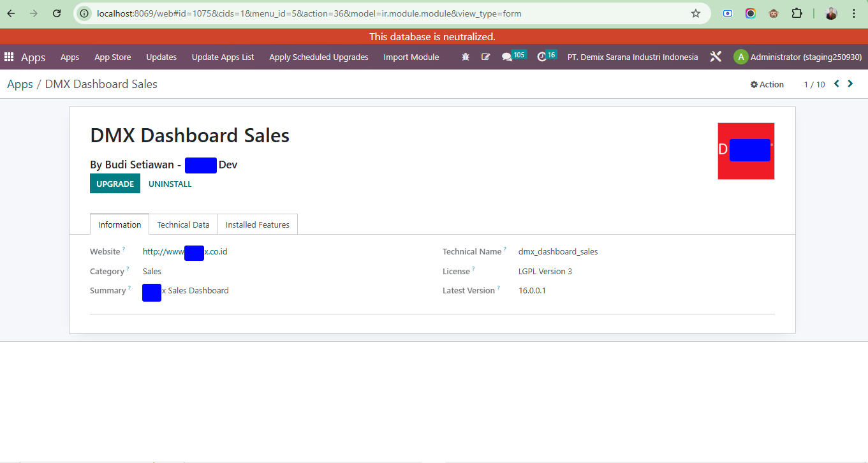Click the help mark next to Latest Version

click(499, 288)
